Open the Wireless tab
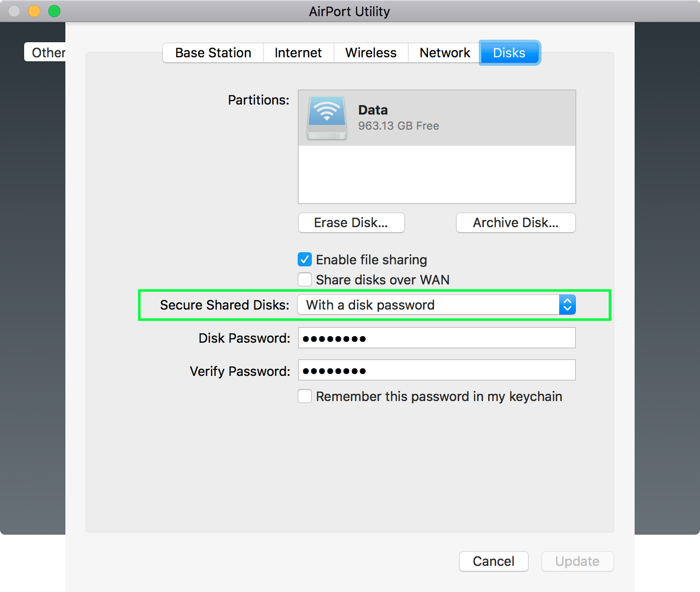The image size is (700, 592). pyautogui.click(x=371, y=53)
